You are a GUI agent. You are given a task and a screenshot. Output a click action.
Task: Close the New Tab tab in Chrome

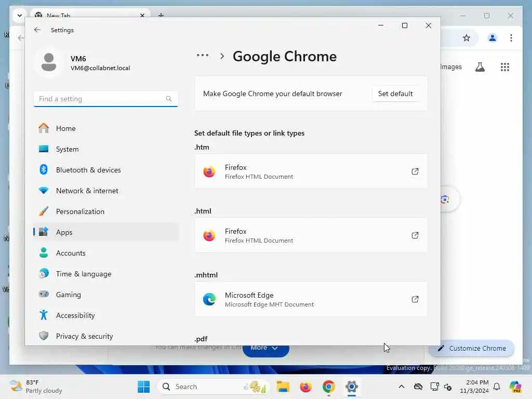coord(142,15)
